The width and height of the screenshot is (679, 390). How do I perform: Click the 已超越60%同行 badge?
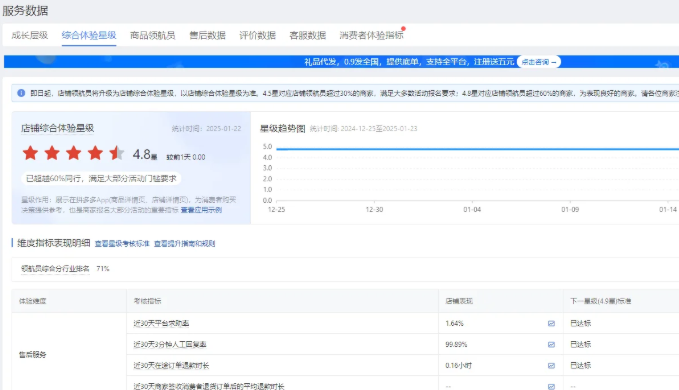[101, 178]
